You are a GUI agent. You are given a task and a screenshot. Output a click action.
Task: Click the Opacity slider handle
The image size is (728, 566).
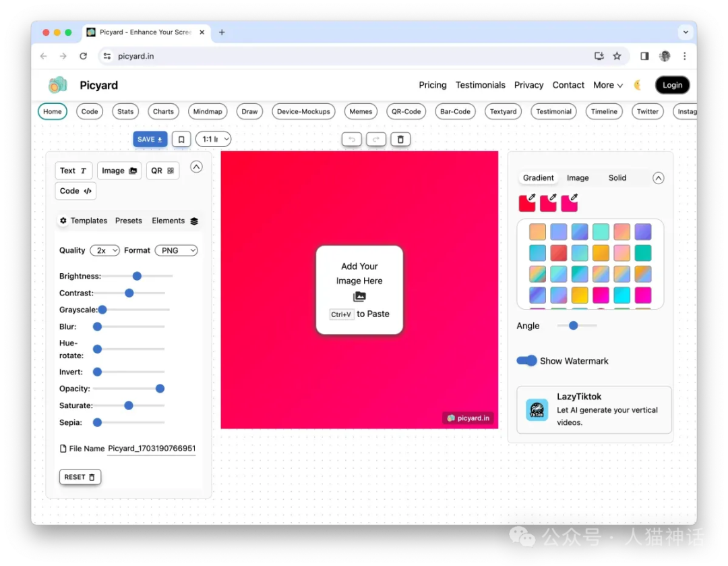click(160, 389)
